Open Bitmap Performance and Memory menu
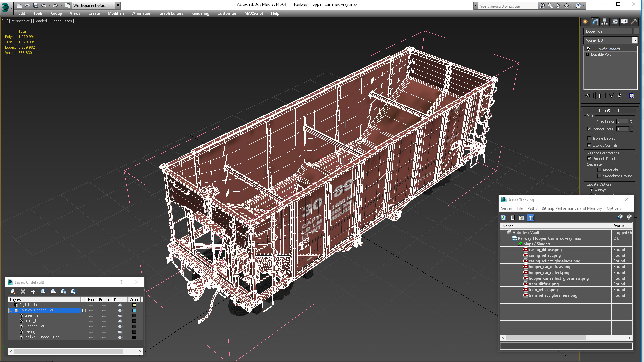 tap(572, 208)
